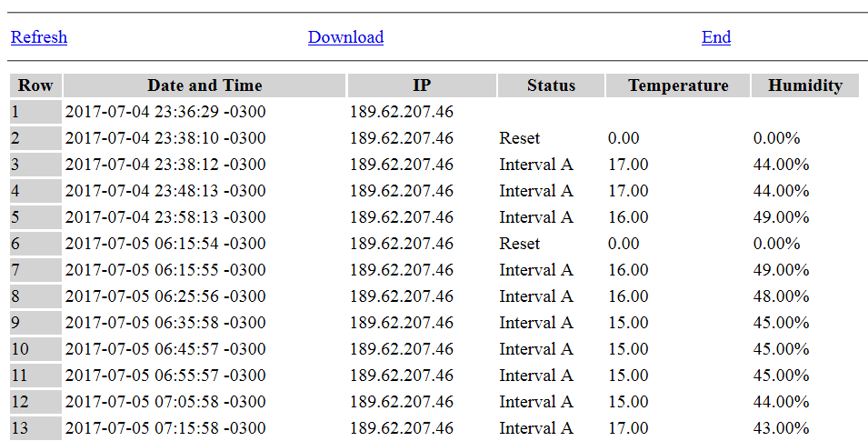Select the Temperature column header
Screen dimensions: 868x441
click(677, 85)
